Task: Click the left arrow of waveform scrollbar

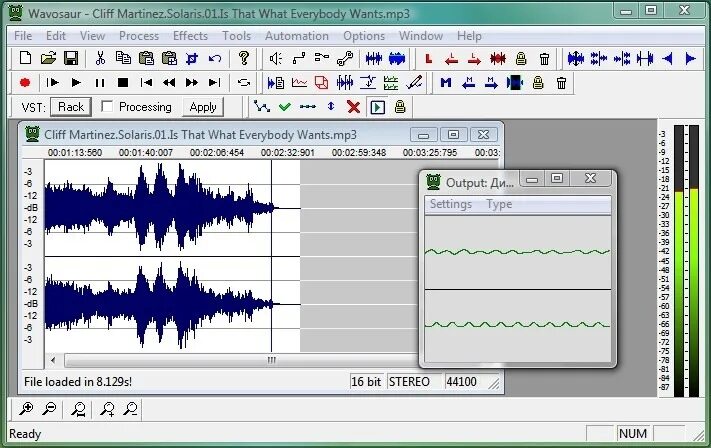Action: (x=53, y=360)
